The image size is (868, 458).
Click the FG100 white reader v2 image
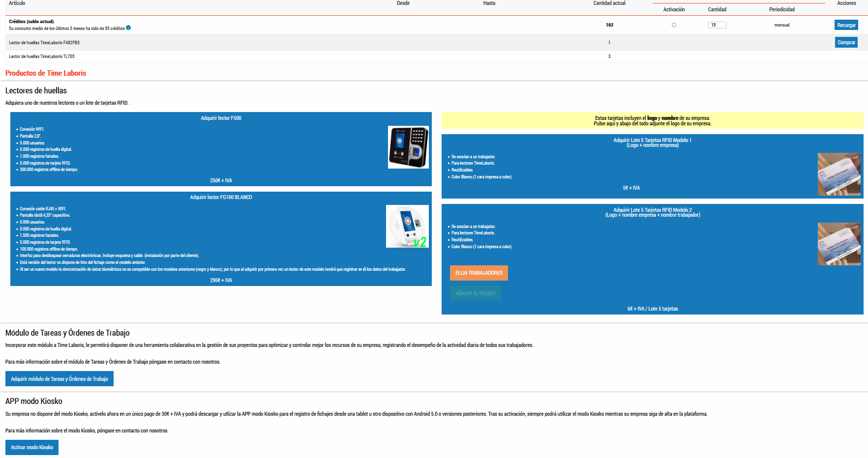click(x=407, y=226)
